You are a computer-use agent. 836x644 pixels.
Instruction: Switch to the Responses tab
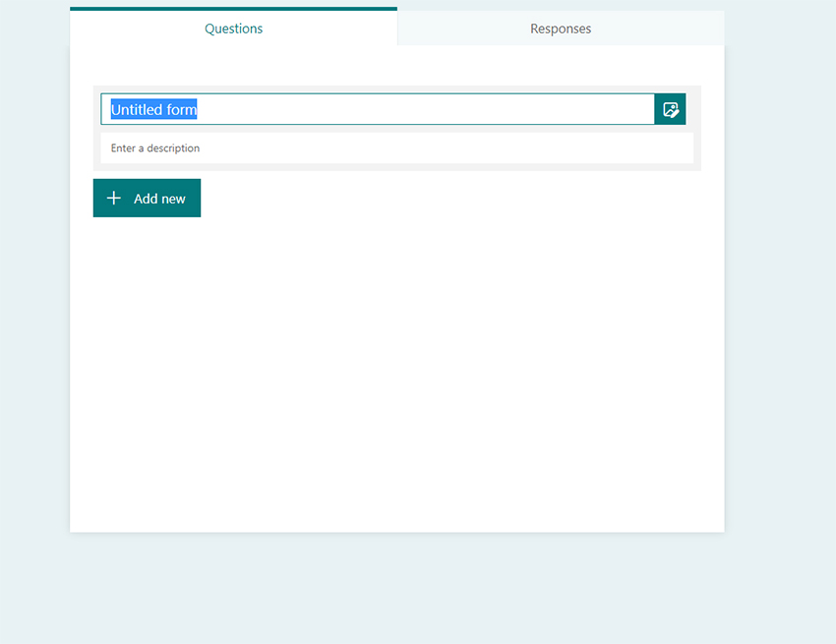click(561, 29)
